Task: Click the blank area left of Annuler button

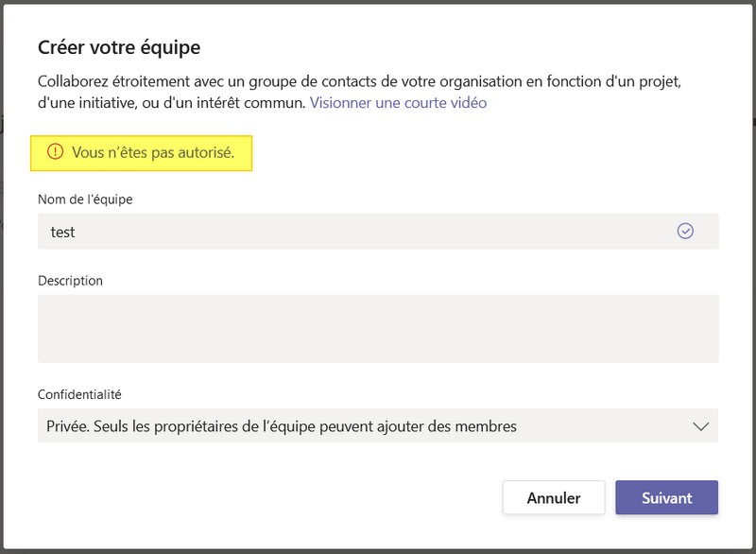Action: coord(283,497)
